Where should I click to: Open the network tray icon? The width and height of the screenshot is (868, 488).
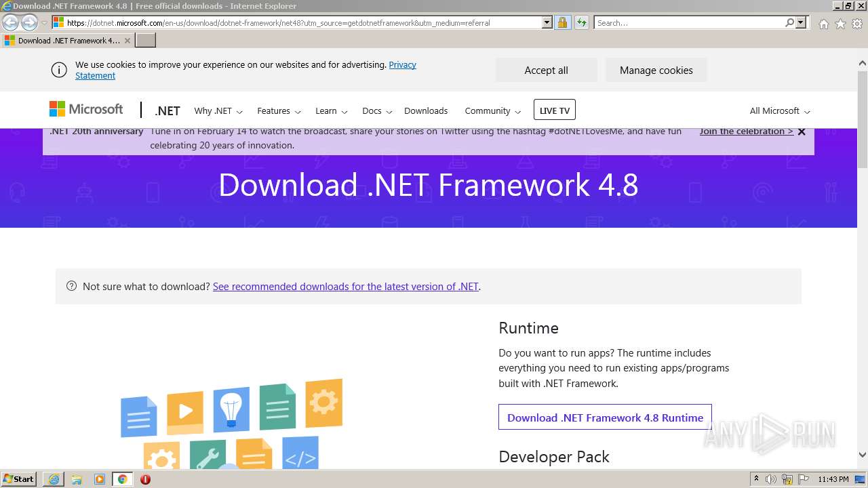787,479
